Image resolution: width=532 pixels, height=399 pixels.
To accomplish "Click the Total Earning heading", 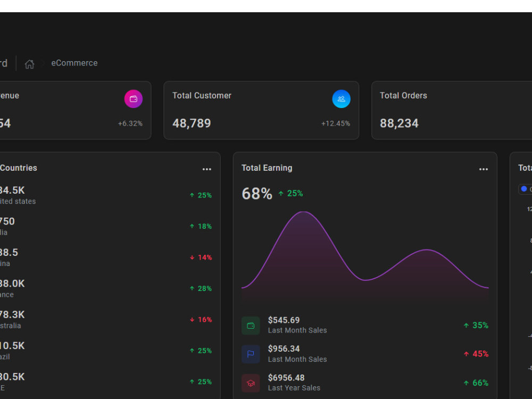I will (x=267, y=168).
